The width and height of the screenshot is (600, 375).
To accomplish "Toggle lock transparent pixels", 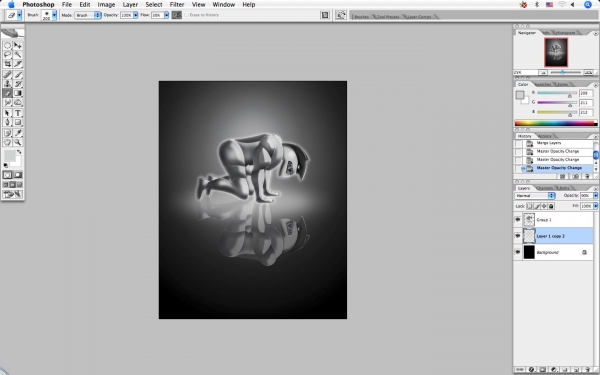I will click(x=530, y=206).
